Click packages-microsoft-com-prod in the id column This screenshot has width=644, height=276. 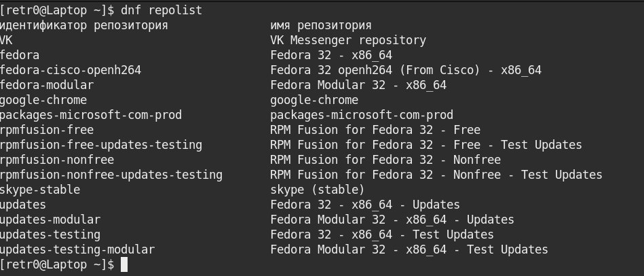(91, 115)
